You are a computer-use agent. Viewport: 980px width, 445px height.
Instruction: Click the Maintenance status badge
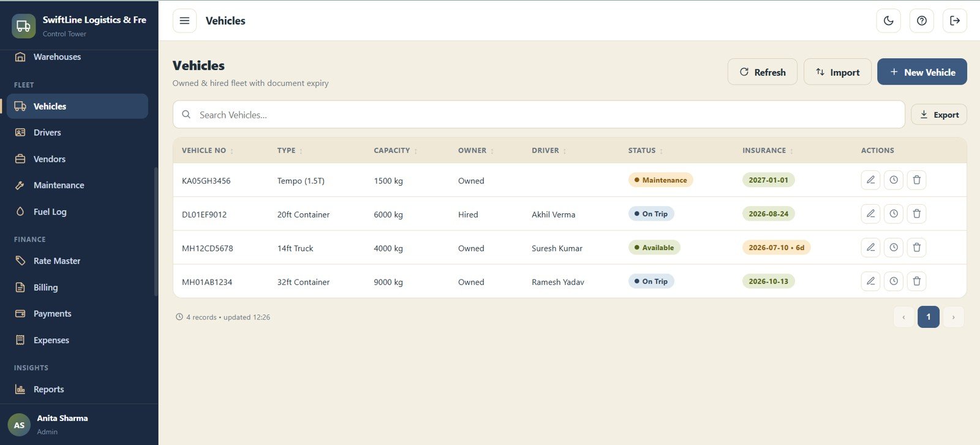pyautogui.click(x=660, y=180)
